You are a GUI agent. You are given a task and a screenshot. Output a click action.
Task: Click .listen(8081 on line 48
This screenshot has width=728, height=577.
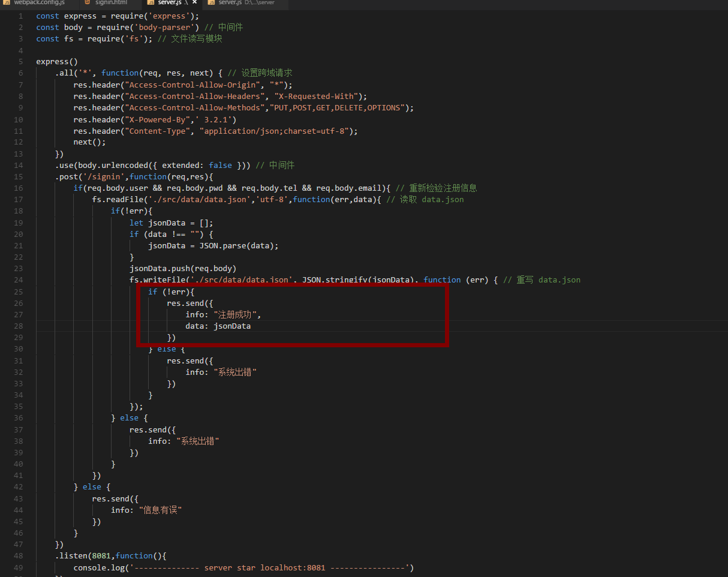(x=83, y=555)
